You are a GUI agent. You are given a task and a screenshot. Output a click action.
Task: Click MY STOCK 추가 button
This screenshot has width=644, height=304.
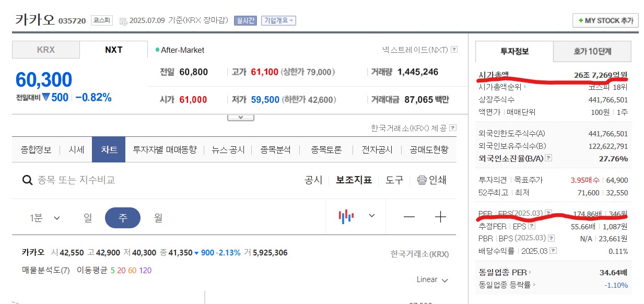605,20
